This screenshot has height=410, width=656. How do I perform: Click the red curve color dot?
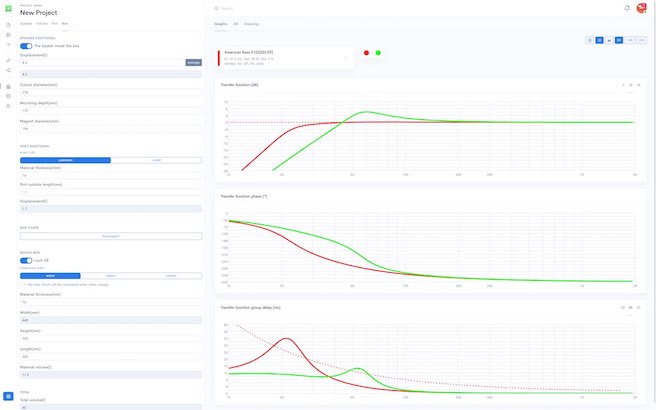pyautogui.click(x=366, y=53)
